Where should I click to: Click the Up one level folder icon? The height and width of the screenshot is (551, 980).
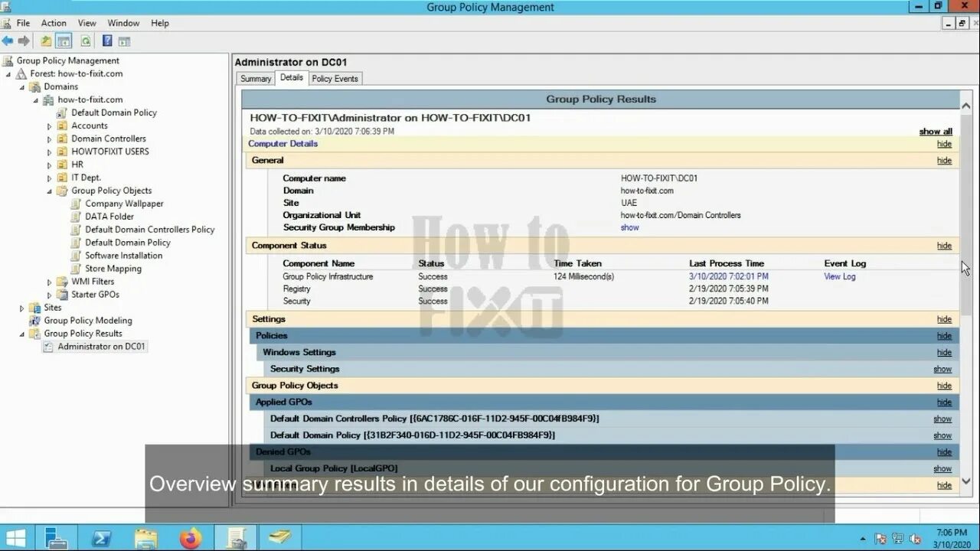47,41
